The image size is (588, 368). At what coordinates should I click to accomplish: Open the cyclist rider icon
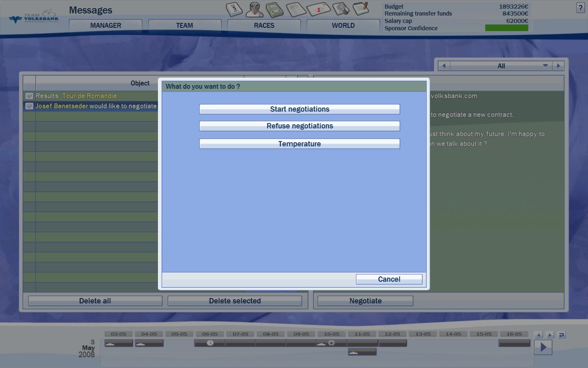tap(254, 9)
